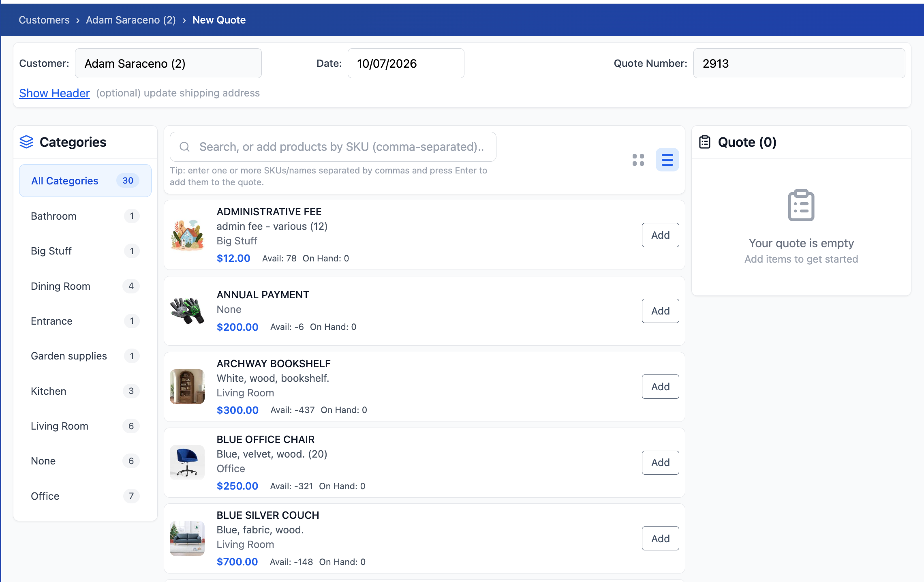Click the Categories layers icon
Image resolution: width=924 pixels, height=582 pixels.
tap(26, 142)
